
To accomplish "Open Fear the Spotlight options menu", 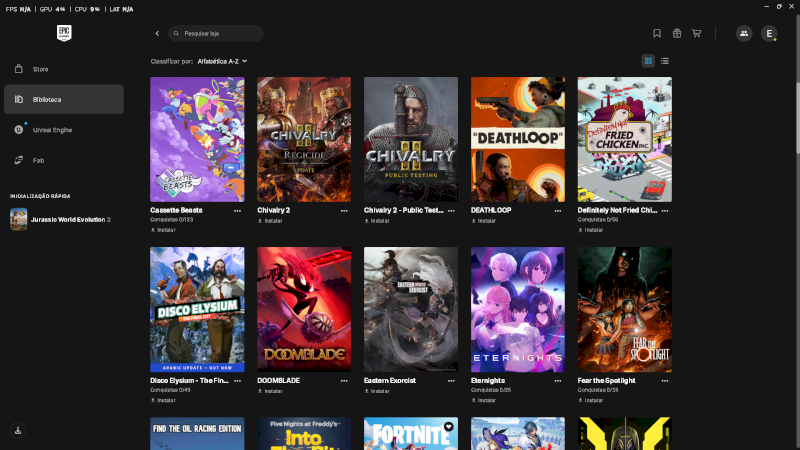I will [665, 381].
